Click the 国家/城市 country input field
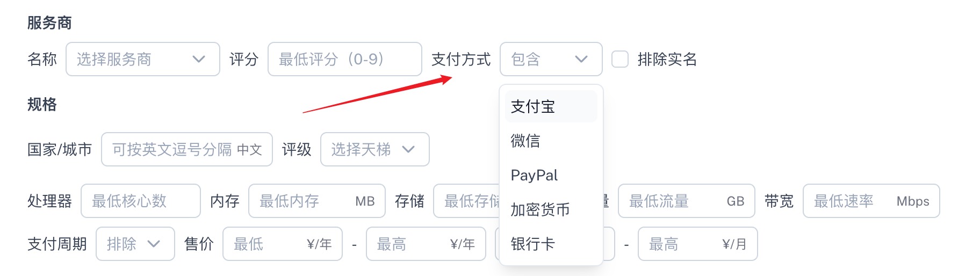Screen dimensions: 980x276 pos(187,149)
